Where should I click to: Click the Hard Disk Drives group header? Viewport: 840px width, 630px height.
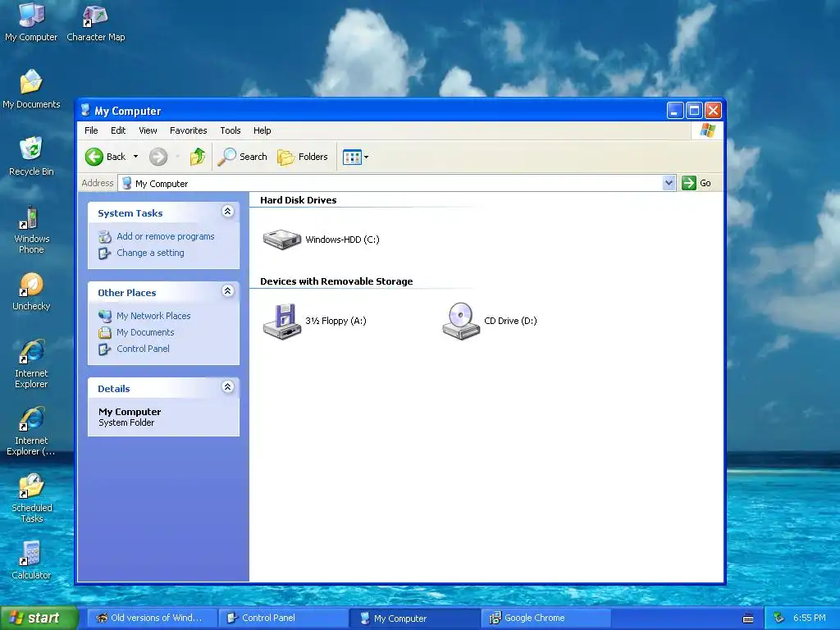tap(299, 200)
